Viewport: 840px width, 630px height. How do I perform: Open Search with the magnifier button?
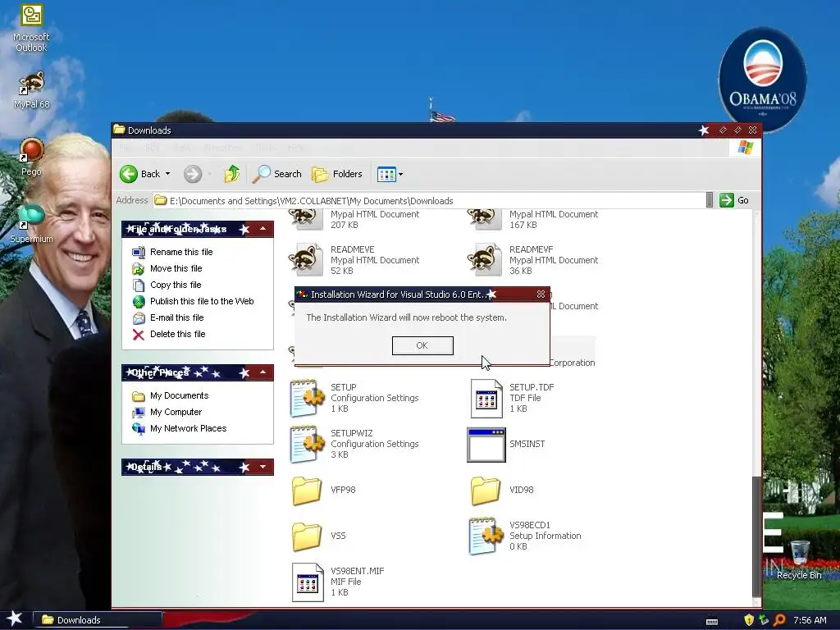[x=277, y=174]
